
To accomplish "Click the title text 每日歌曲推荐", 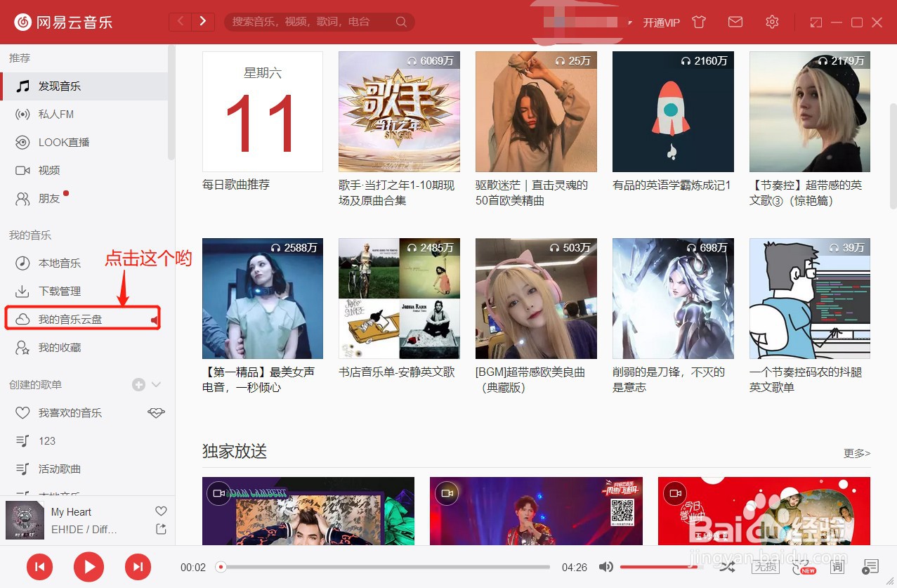I will coord(236,184).
